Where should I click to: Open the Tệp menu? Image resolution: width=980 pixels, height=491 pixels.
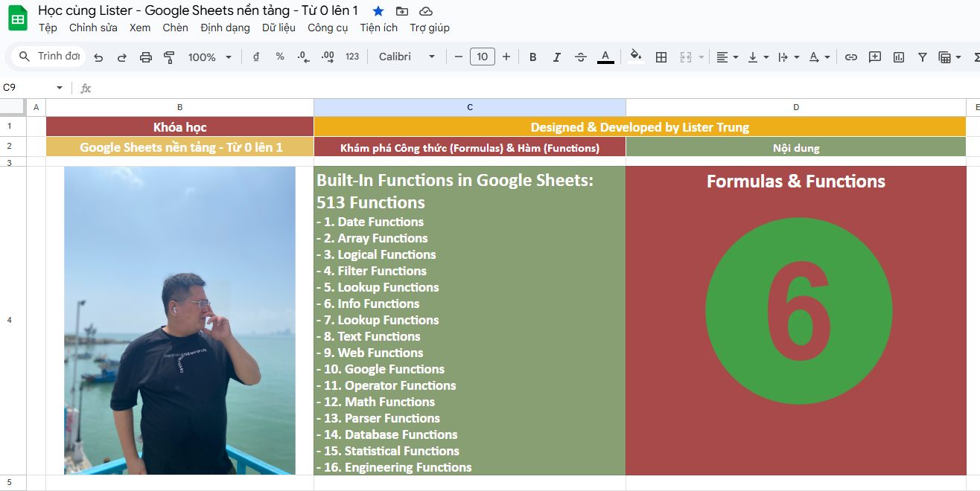pos(48,28)
